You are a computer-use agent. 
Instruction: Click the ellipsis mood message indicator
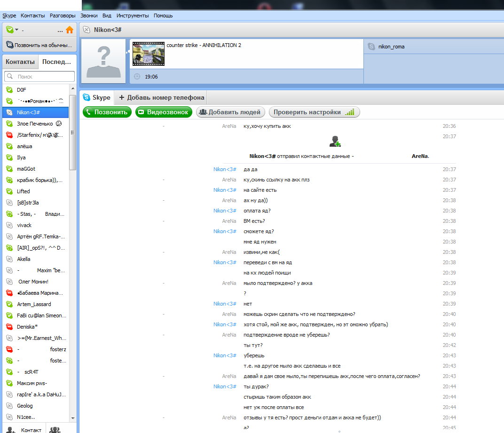(60, 31)
